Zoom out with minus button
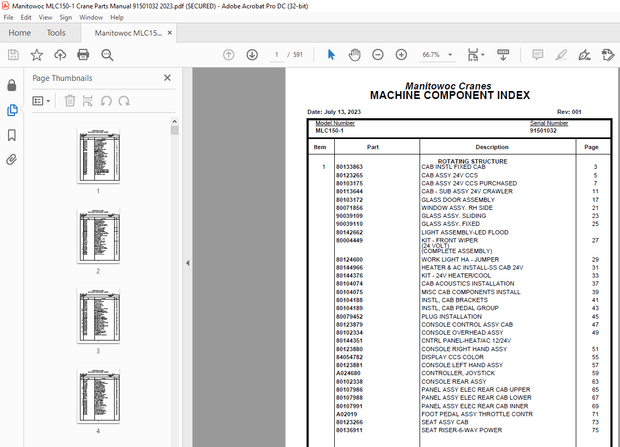 [378, 55]
